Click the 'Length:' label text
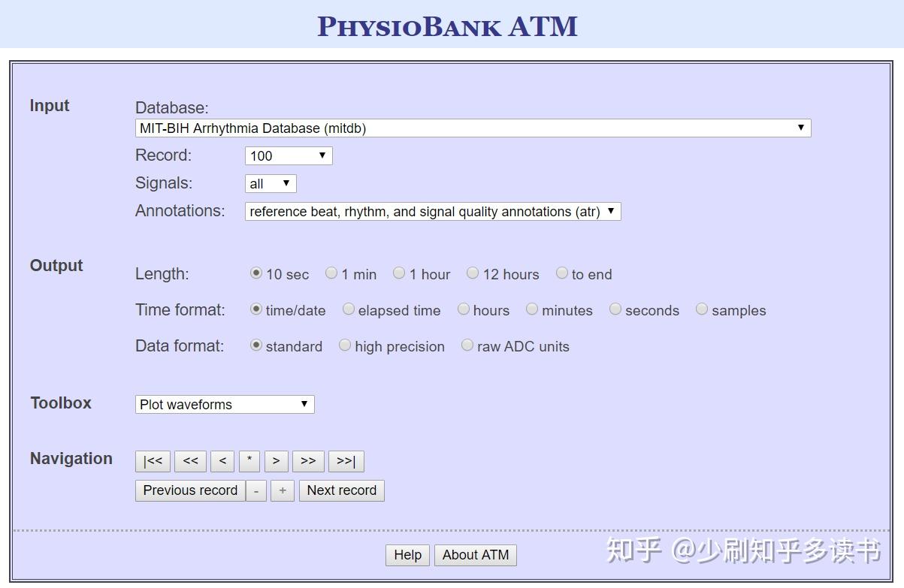The height and width of the screenshot is (588, 904). [162, 274]
